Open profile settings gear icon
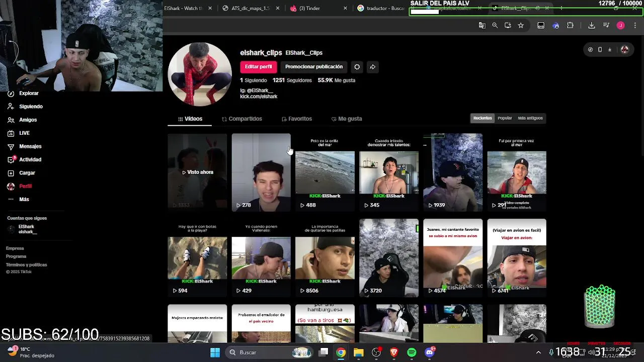The height and width of the screenshot is (362, 644). coord(357,67)
